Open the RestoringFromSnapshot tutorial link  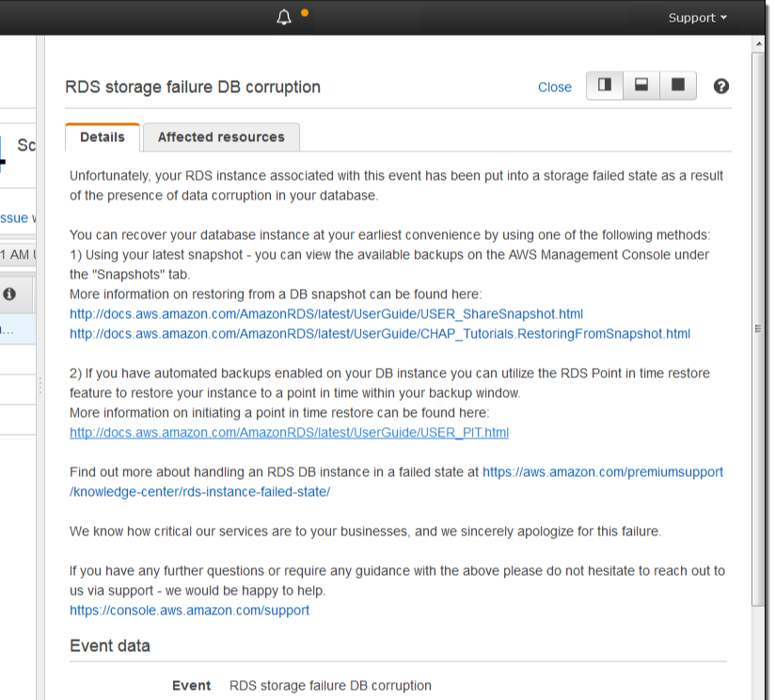[380, 334]
